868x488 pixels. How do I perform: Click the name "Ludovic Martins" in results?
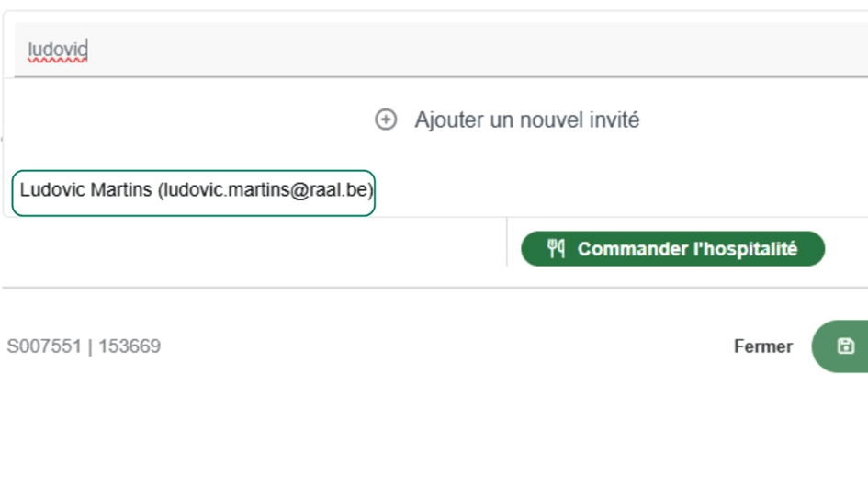pos(86,191)
